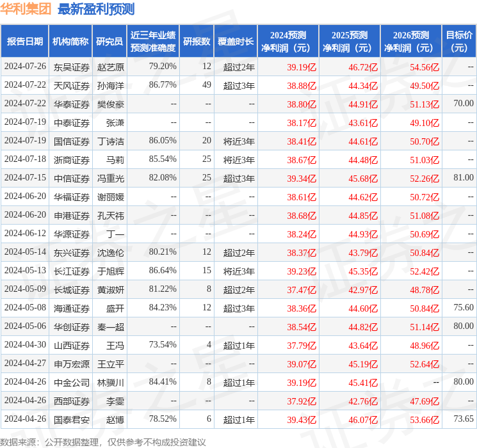Click the 目标价 column header
477x448 pixels.
(459, 42)
